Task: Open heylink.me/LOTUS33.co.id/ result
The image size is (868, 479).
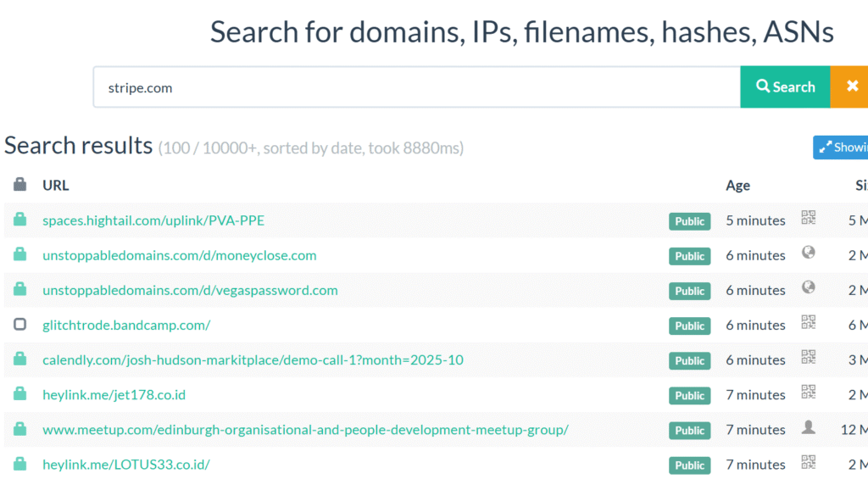Action: tap(126, 465)
